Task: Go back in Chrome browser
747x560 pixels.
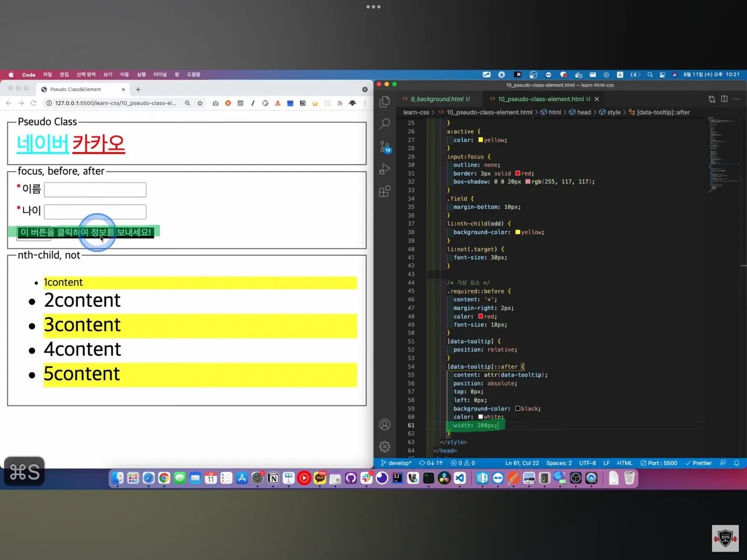Action: coord(9,103)
